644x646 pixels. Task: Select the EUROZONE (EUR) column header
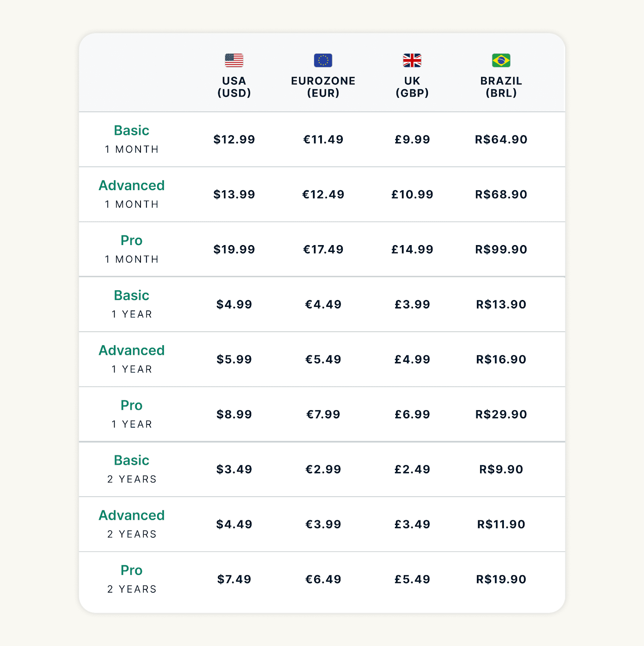(323, 87)
